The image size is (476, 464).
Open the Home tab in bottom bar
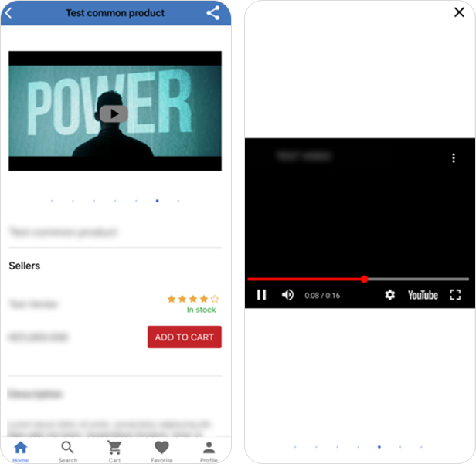[x=21, y=451]
